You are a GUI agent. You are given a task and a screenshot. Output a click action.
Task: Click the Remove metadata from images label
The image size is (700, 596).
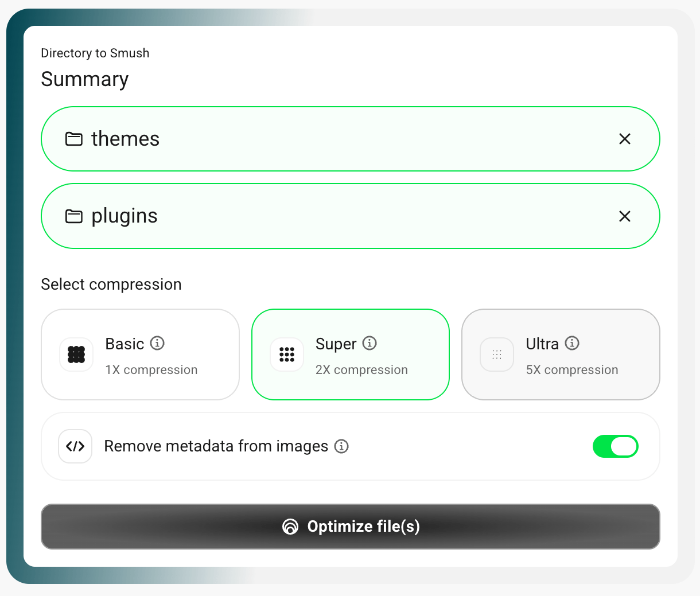click(216, 446)
